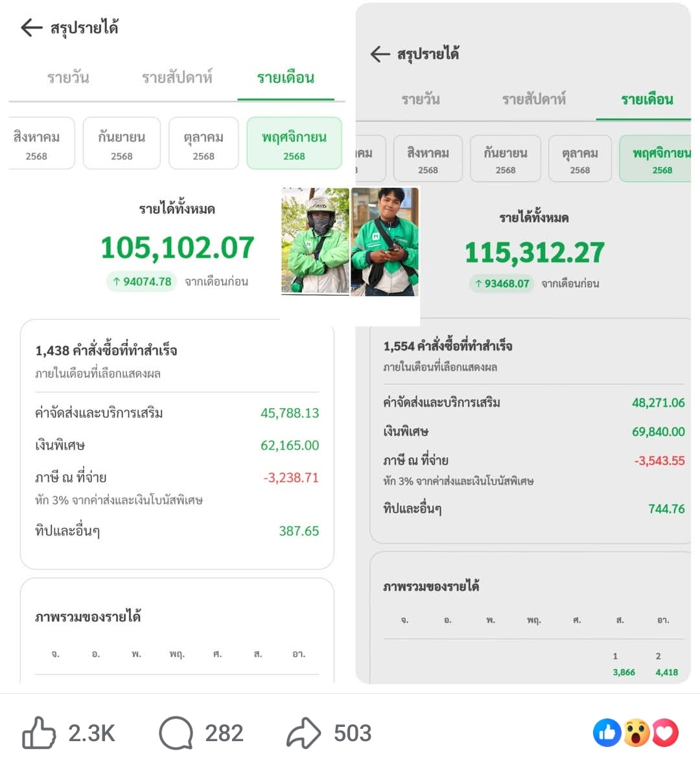700x769 pixels.
Task: Select รายเดือน tab in left screen
Action: click(x=285, y=78)
